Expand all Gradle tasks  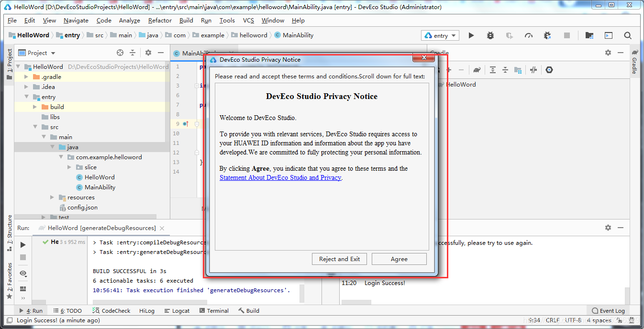[492, 70]
